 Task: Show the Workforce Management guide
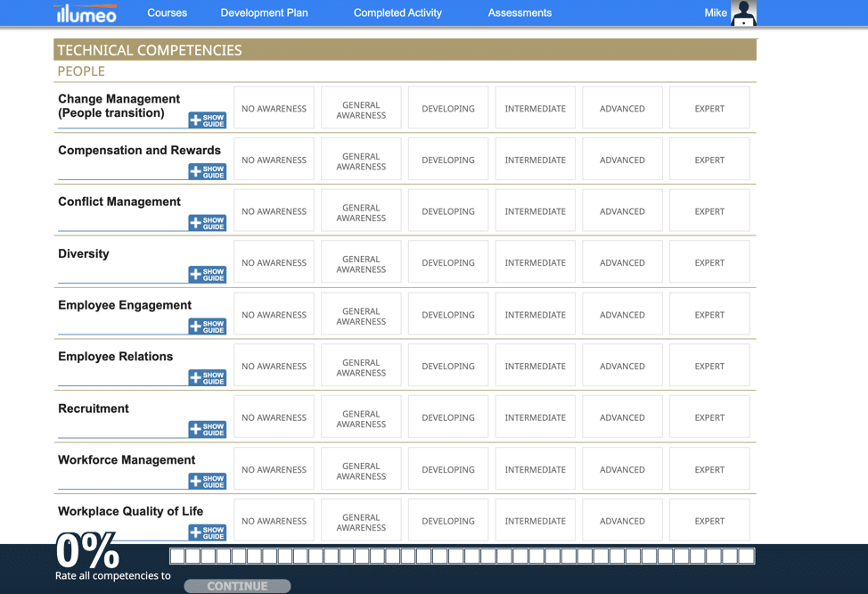[x=207, y=482]
